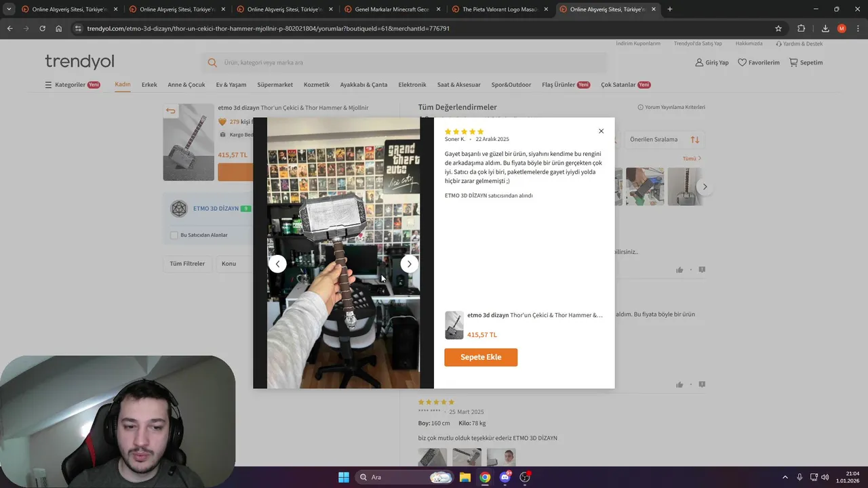
Task: Open Anne & Çocuk category
Action: [x=186, y=85]
